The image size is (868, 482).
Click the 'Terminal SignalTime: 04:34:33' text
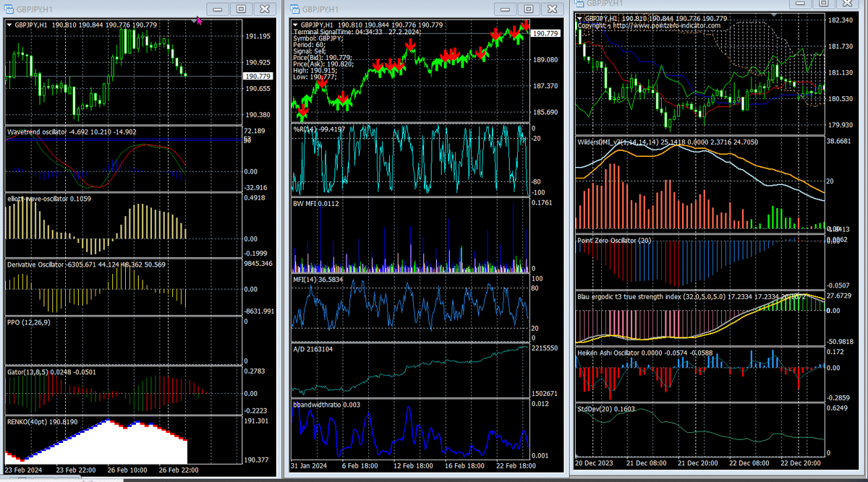[338, 32]
